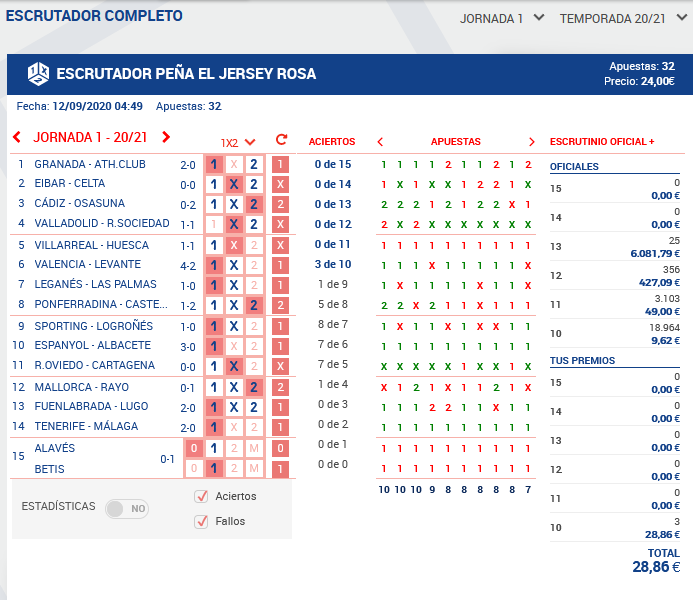Click the ESCRUTADOR COMPLETO page title
Screen dimensions: 693x600
tap(94, 16)
